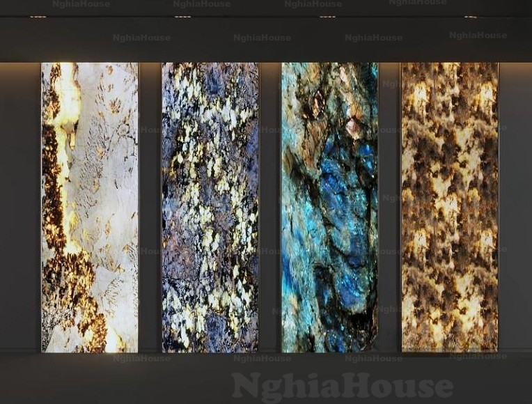Select the brown and amber onyx panel
The width and height of the screenshot is (532, 404).
point(449,208)
